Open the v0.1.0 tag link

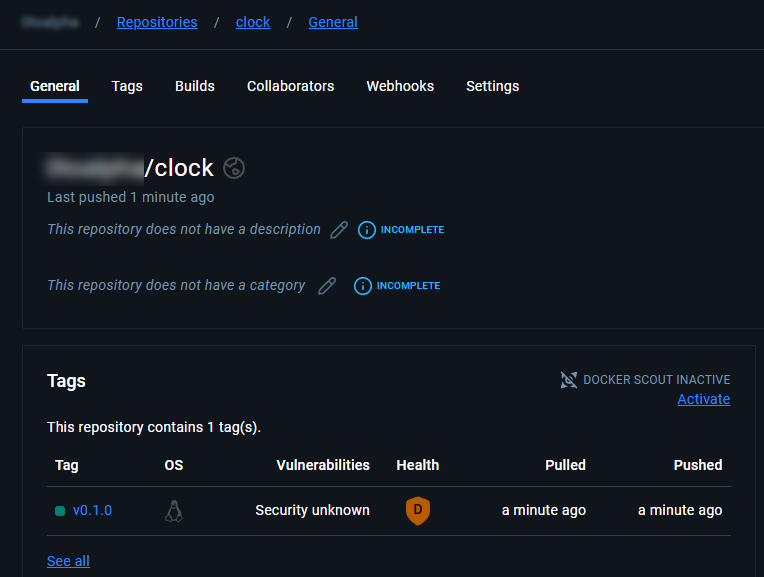pyautogui.click(x=92, y=510)
